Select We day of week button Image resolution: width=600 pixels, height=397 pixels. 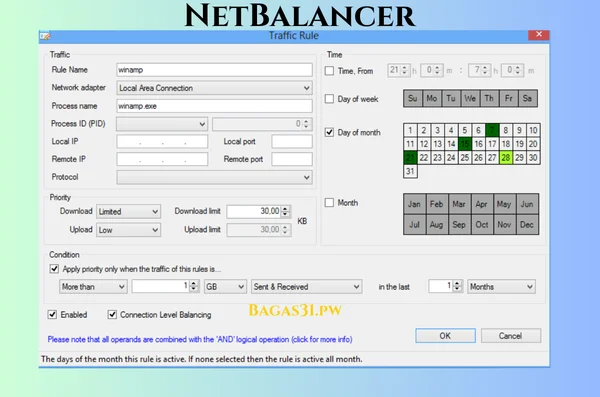[470, 98]
